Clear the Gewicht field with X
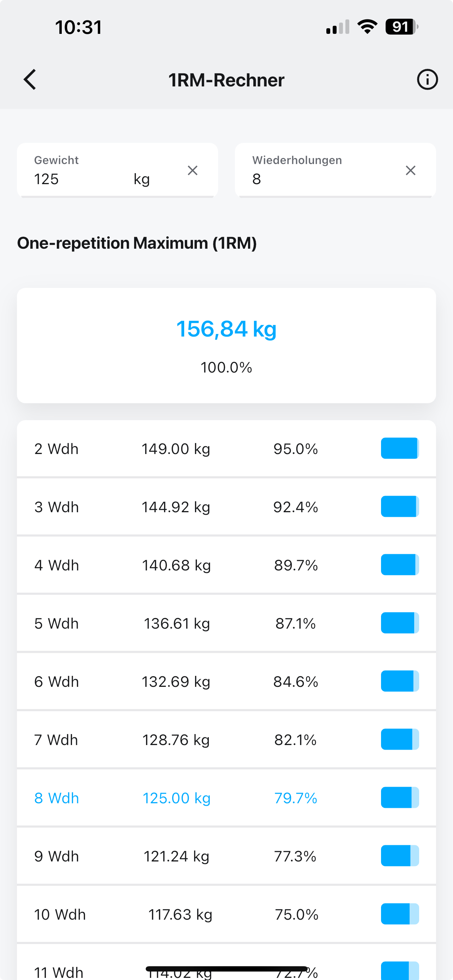This screenshot has width=453, height=980. pos(193,170)
